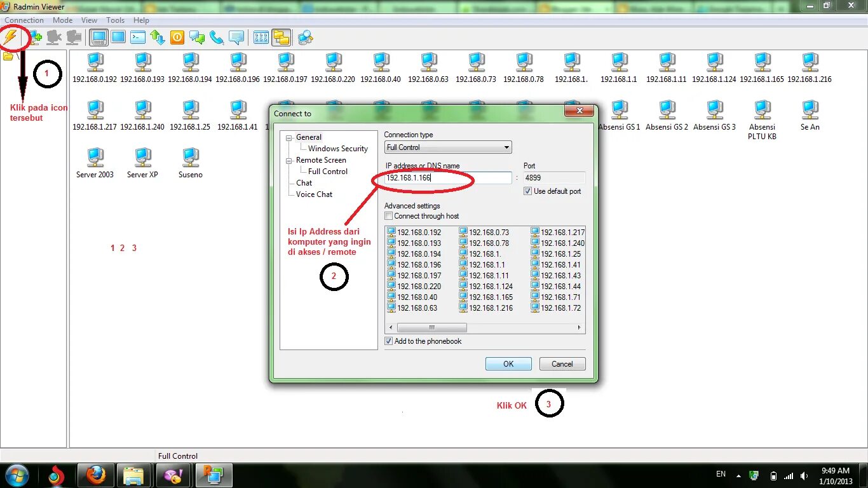This screenshot has width=868, height=488.
Task: Switch to icons grid view in toolbar
Action: pos(261,37)
